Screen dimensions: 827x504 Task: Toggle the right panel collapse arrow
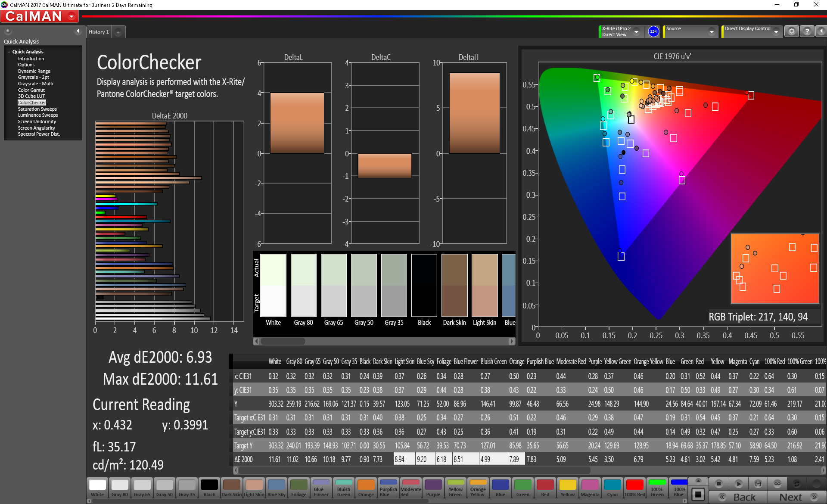click(x=821, y=31)
